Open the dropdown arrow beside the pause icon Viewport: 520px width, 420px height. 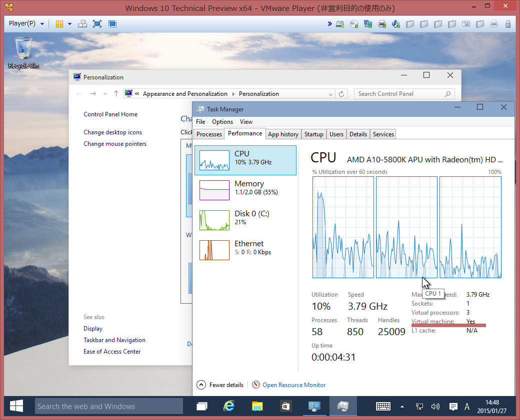69,24
